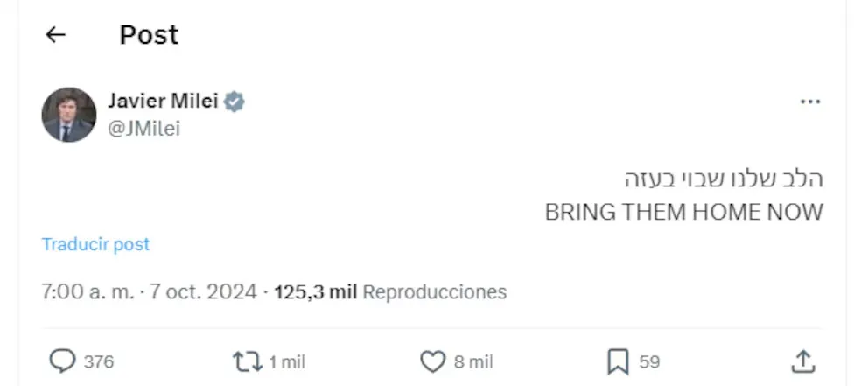Open the @JMilei handle link
This screenshot has width=868, height=386.
143,128
